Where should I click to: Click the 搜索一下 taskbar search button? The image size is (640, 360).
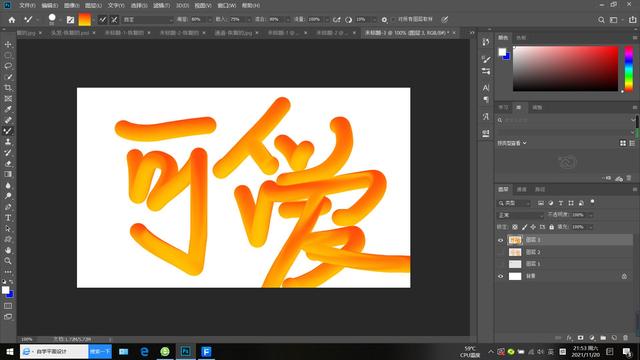pos(100,351)
